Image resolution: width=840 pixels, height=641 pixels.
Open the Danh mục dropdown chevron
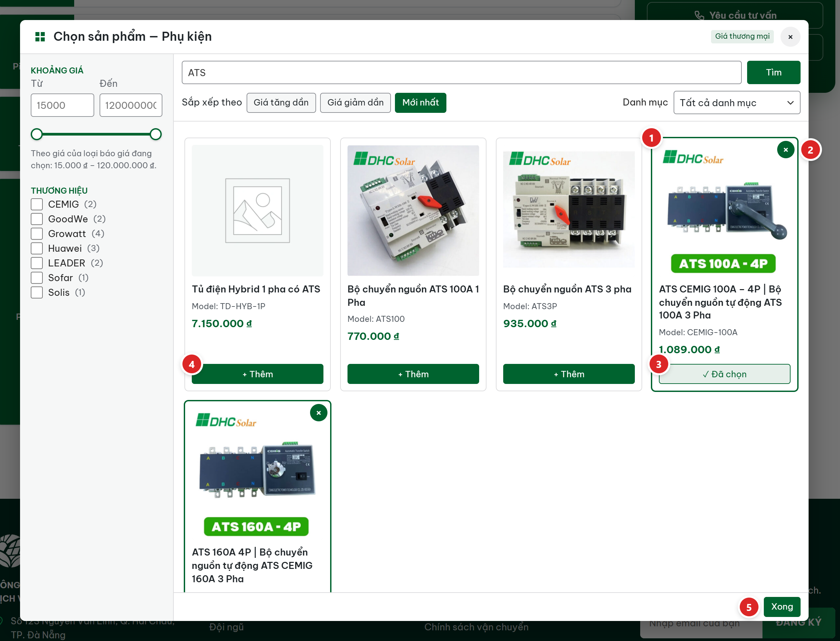point(790,102)
